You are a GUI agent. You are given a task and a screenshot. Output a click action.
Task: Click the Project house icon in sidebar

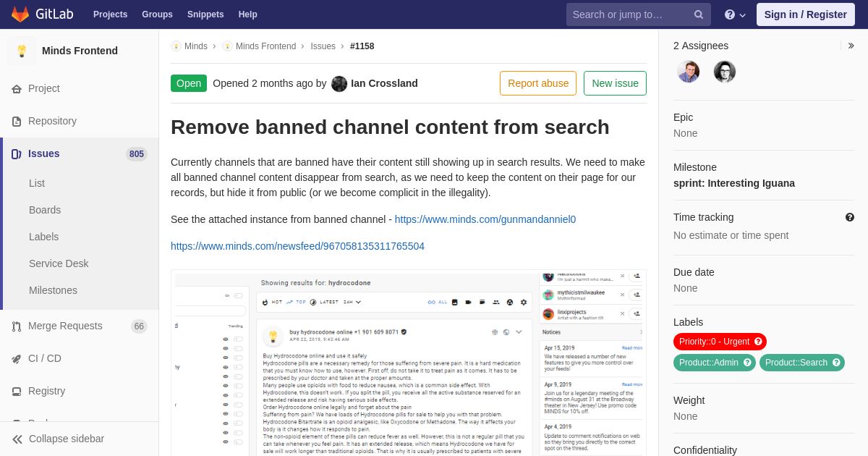point(17,89)
